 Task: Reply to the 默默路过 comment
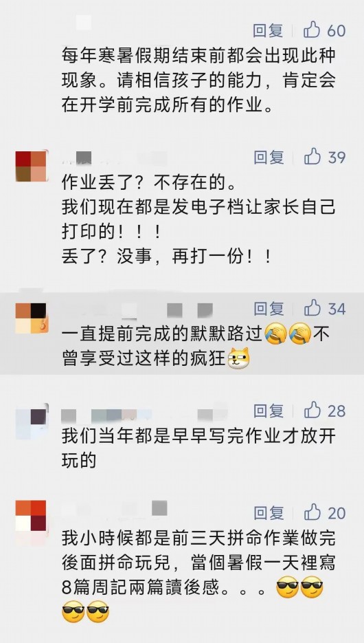click(x=268, y=308)
